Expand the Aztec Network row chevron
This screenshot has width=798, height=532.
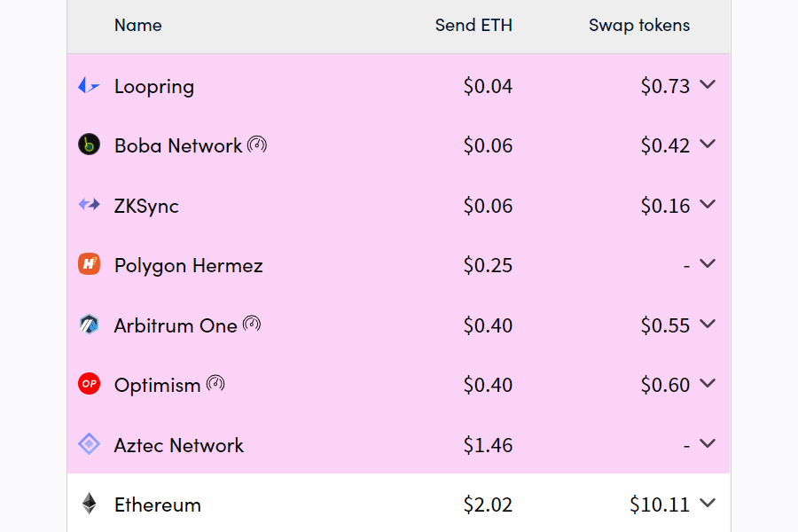[708, 443]
